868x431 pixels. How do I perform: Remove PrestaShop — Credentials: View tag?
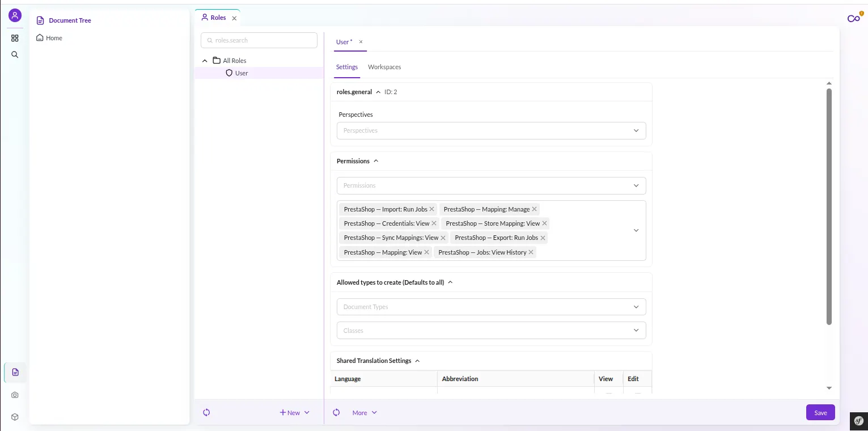pyautogui.click(x=434, y=223)
